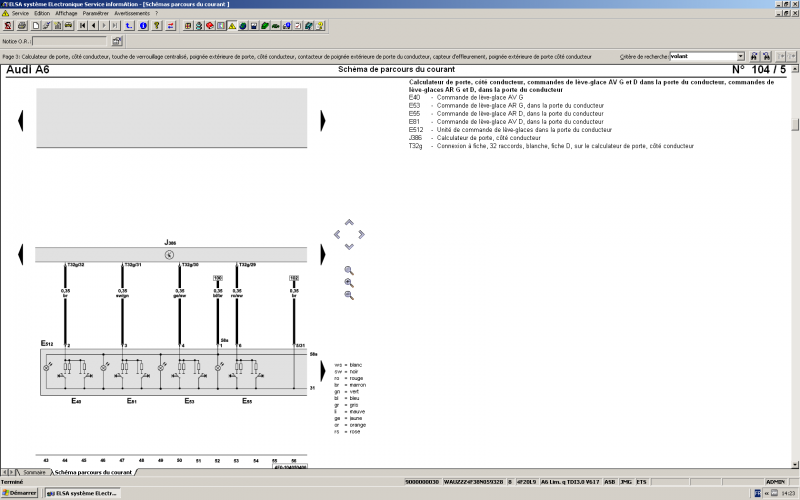The height and width of the screenshot is (500, 800).
Task: Pan the diagram down with the down chevron
Action: pos(349,246)
